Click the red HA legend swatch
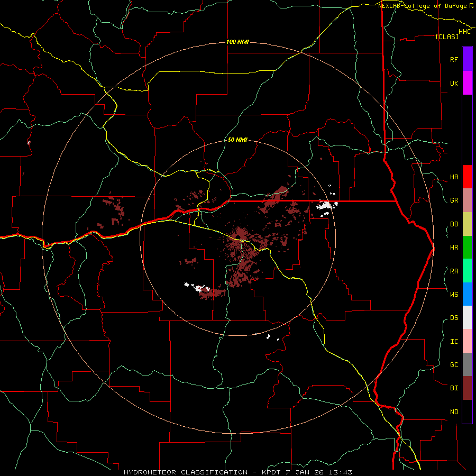The height and width of the screenshot is (476, 476). coord(467,177)
